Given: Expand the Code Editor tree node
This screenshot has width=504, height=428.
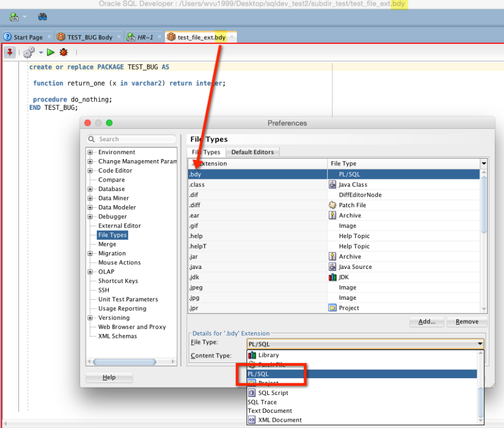Looking at the screenshot, I should pyautogui.click(x=90, y=171).
